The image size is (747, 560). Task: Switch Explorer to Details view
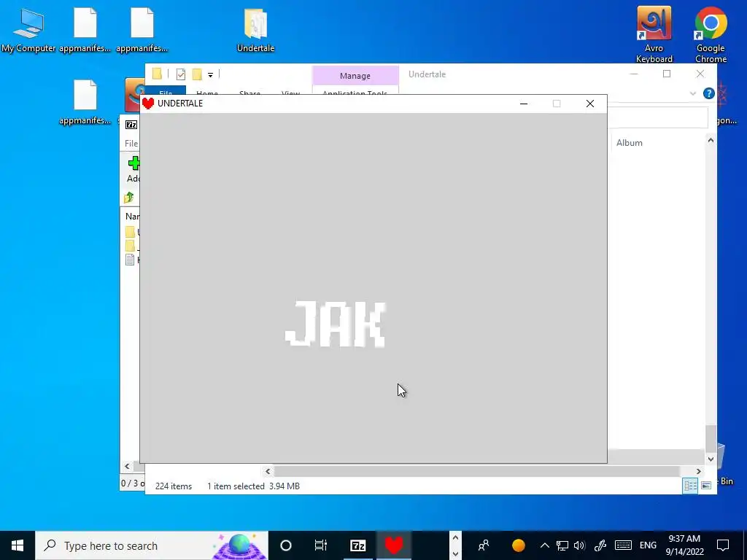(690, 485)
